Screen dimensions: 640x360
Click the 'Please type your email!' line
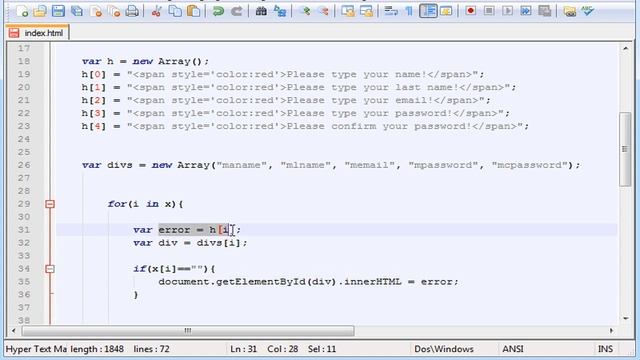(286, 100)
